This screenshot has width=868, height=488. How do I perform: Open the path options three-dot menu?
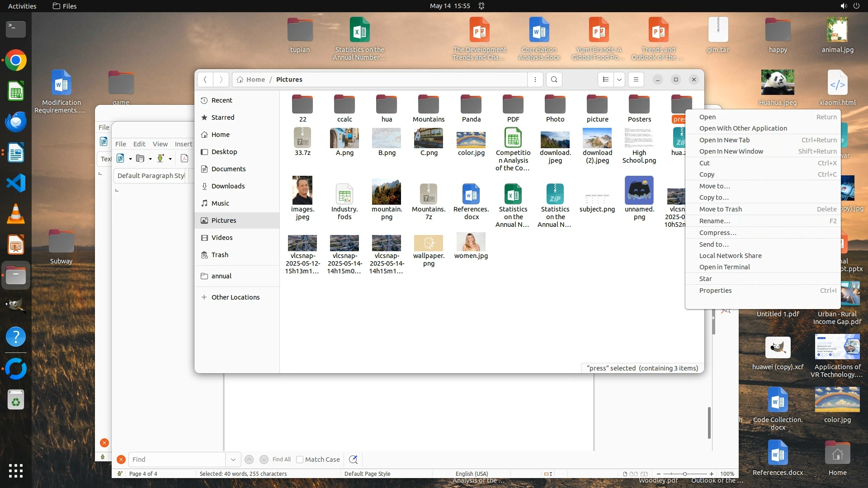click(x=535, y=80)
